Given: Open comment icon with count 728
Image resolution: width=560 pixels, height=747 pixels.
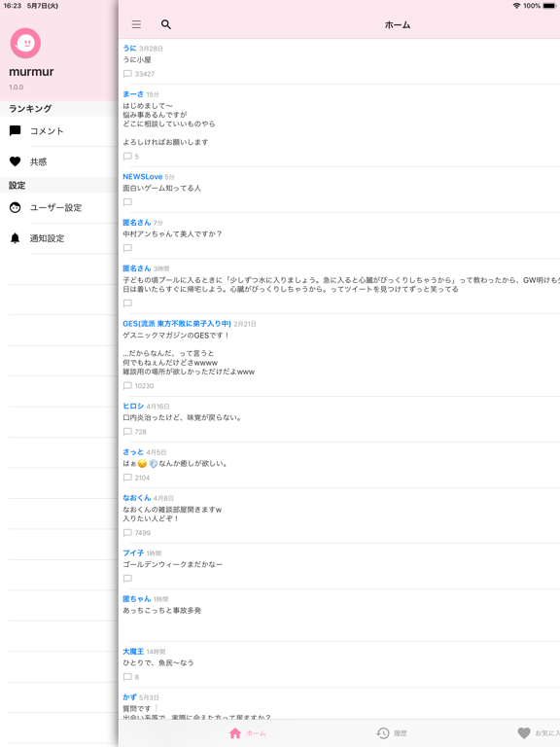Looking at the screenshot, I should click(127, 432).
